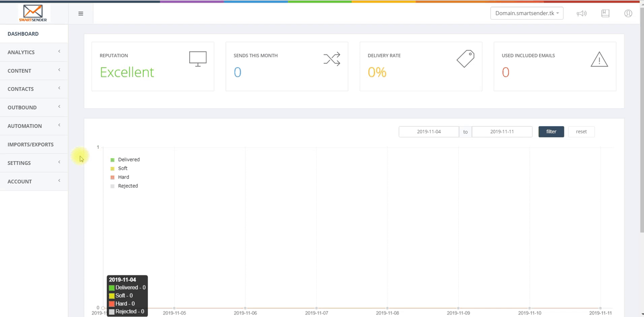This screenshot has height=317, width=644.
Task: Click the bookmark icon in header
Action: pos(605,14)
